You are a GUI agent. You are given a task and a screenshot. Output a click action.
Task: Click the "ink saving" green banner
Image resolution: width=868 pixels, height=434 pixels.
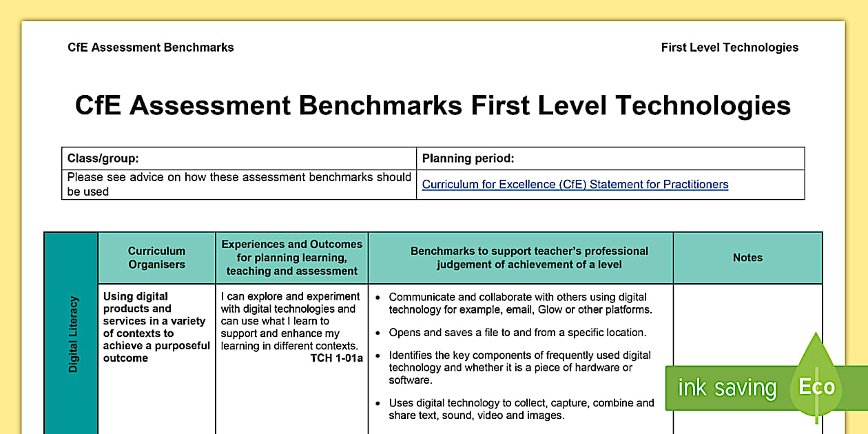[x=727, y=389]
